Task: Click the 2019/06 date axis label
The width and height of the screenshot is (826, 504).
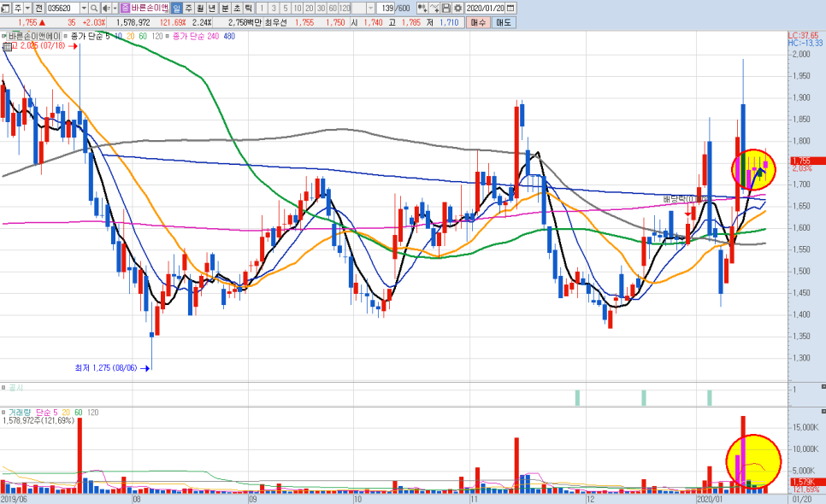Action: (x=14, y=499)
